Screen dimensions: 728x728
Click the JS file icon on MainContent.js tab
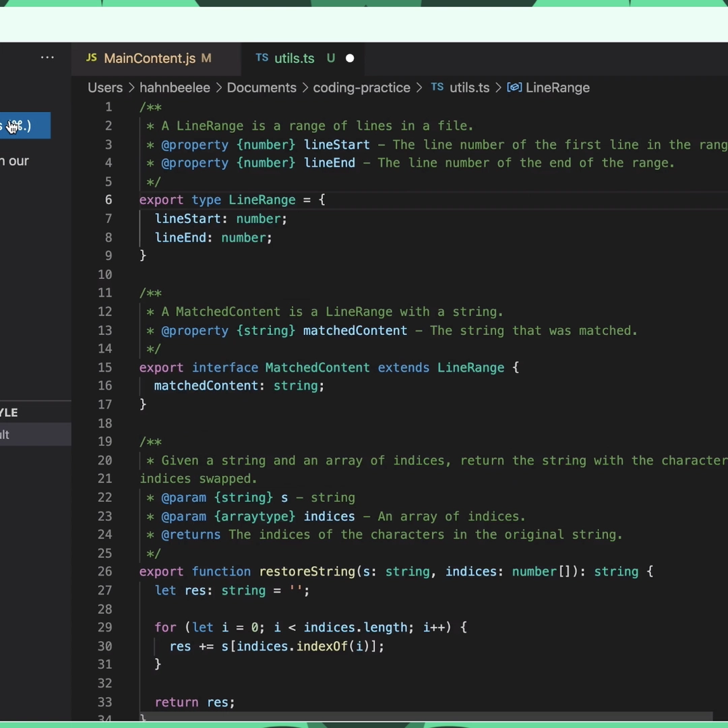[x=92, y=57]
